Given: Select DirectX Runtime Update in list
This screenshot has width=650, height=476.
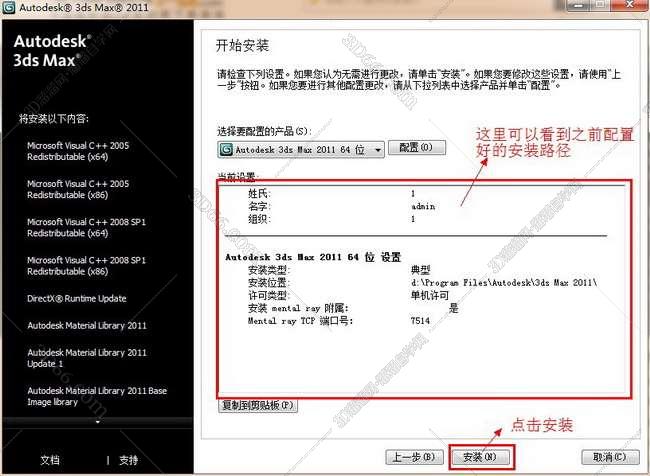Looking at the screenshot, I should [77, 298].
